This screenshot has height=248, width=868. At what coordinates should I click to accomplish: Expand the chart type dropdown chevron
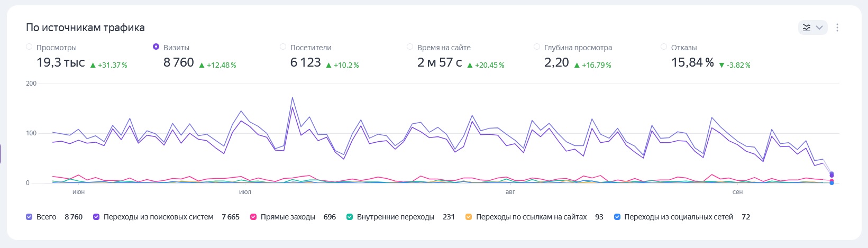[x=819, y=27]
